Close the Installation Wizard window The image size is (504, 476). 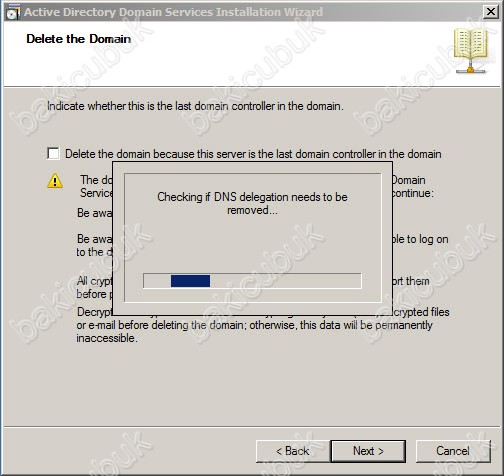[x=490, y=12]
